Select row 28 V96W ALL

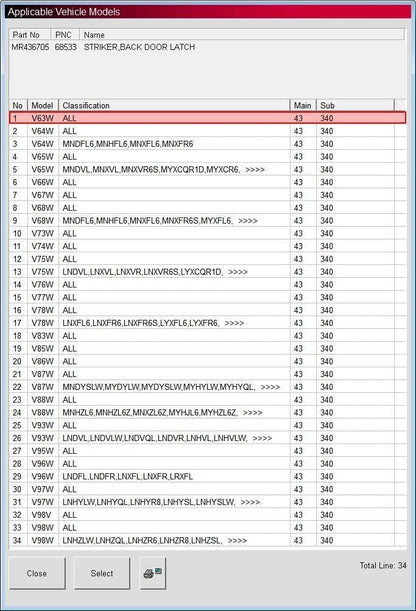(208, 464)
